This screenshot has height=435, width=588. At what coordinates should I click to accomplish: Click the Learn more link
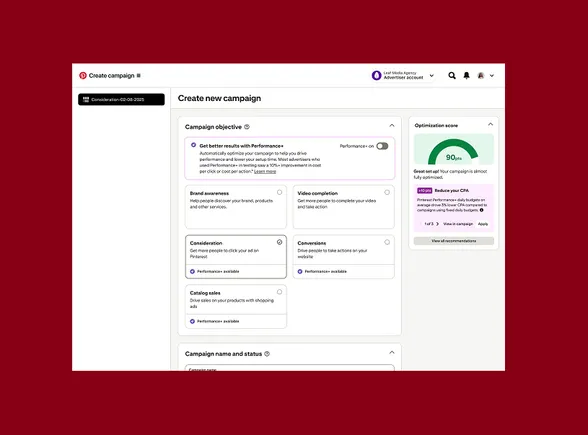pyautogui.click(x=265, y=171)
